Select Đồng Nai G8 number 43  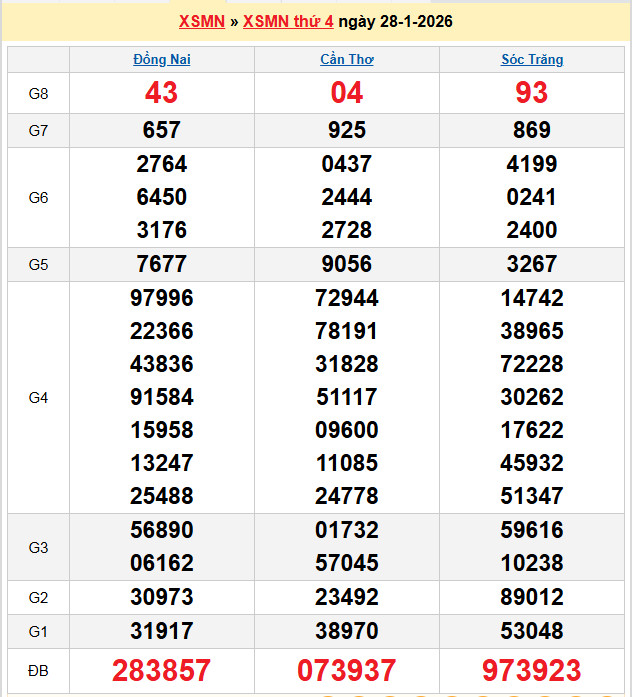[x=161, y=93]
